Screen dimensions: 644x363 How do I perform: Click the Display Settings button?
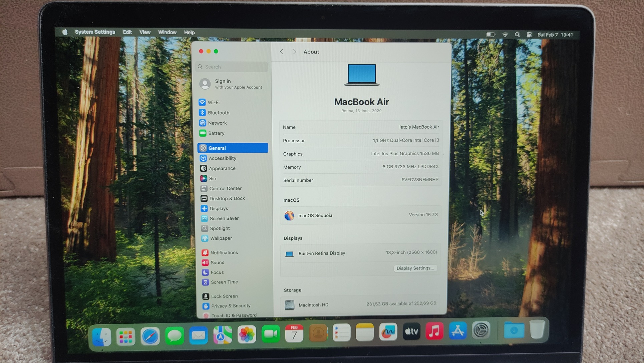(415, 268)
